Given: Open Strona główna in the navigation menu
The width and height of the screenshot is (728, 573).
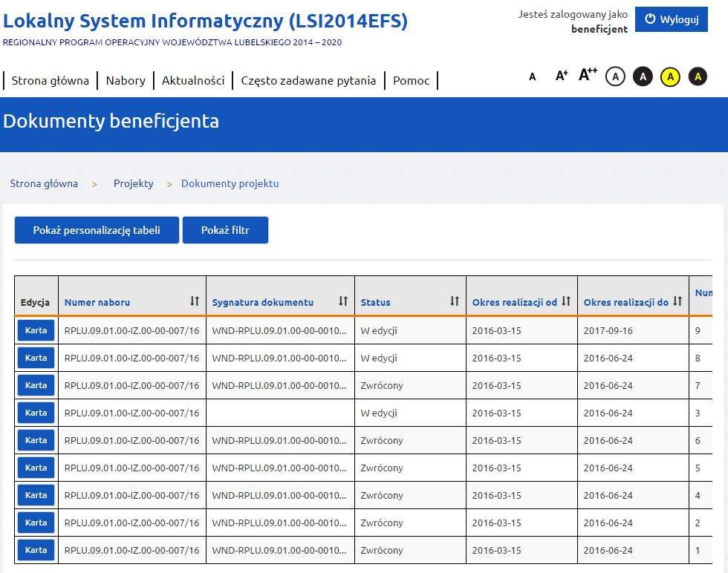Looking at the screenshot, I should [x=51, y=81].
